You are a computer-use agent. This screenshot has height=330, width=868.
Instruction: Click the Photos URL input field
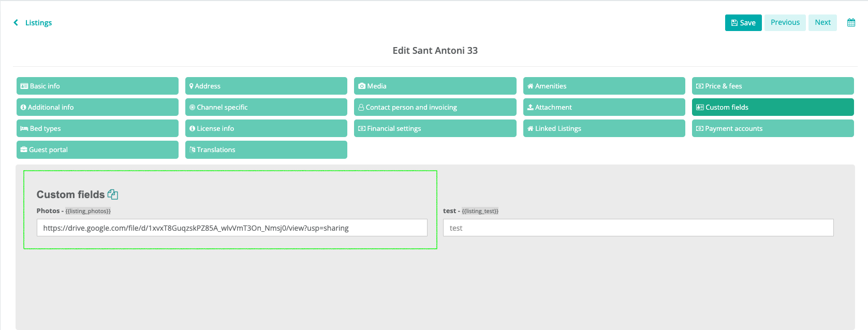coord(232,228)
